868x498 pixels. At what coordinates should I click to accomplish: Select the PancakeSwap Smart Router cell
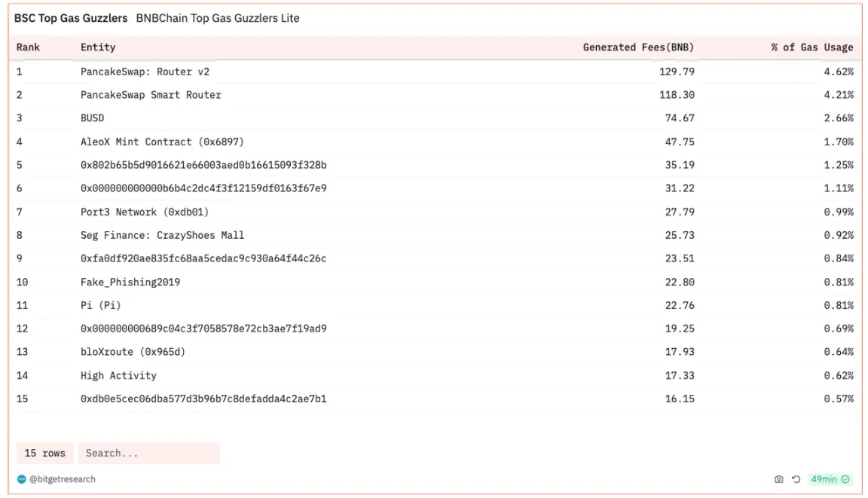coord(151,95)
